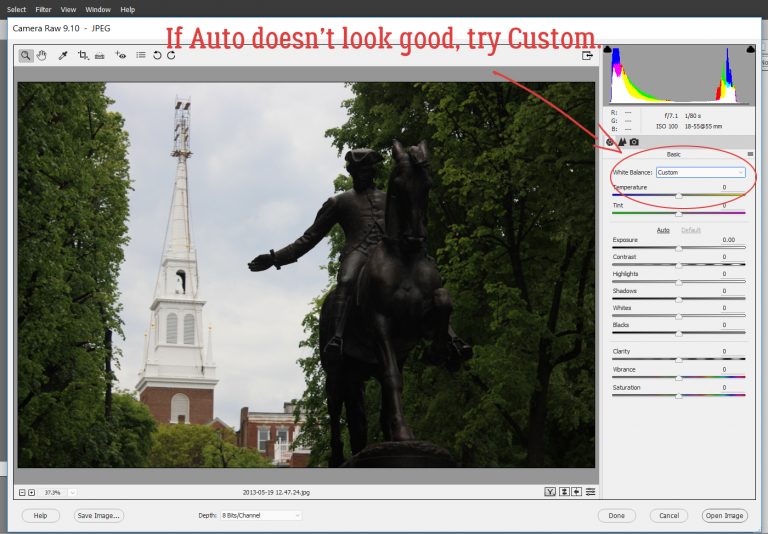This screenshot has width=768, height=534.
Task: Open the View menu
Action: click(x=68, y=9)
